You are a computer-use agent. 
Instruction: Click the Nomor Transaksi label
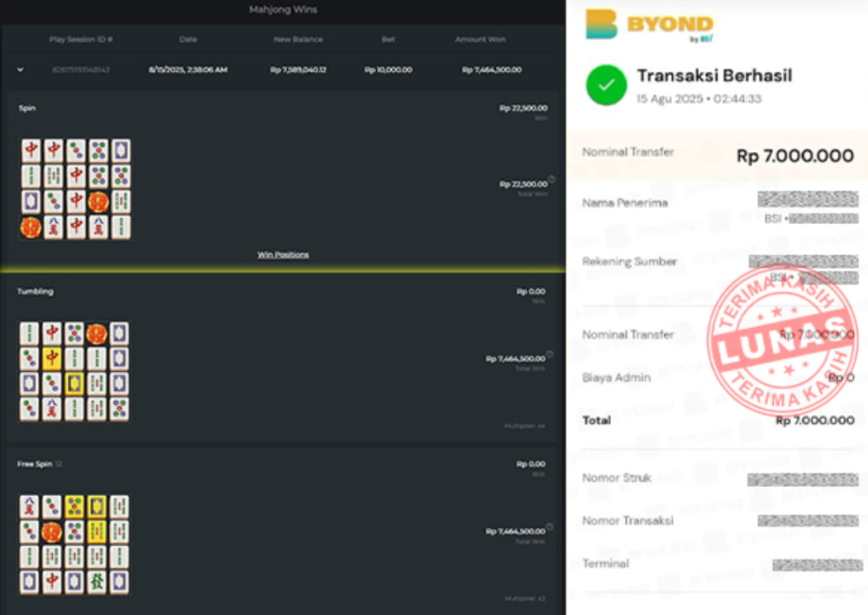[627, 520]
